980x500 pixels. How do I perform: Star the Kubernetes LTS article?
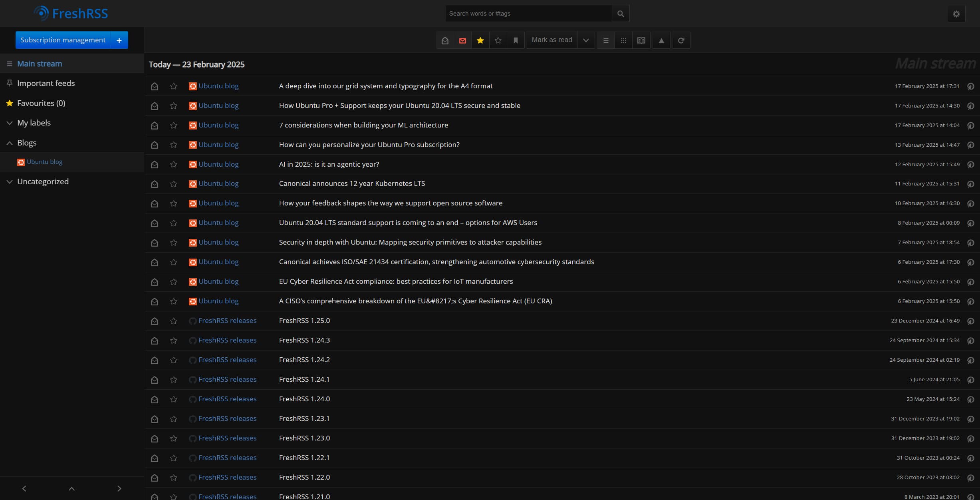(x=173, y=184)
